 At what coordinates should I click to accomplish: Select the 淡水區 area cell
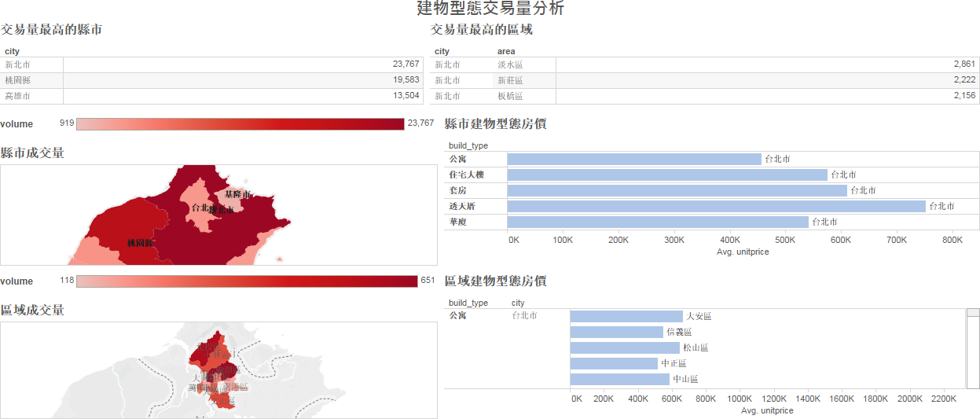click(510, 64)
